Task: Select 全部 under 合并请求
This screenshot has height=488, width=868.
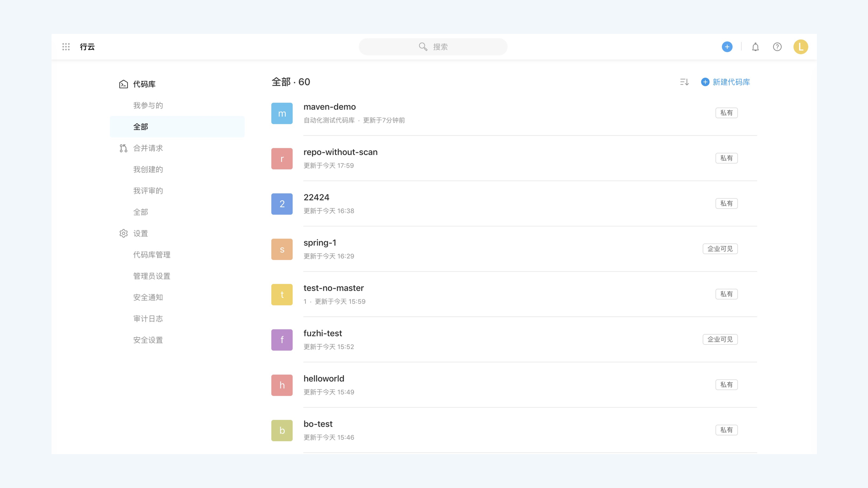Action: 141,212
